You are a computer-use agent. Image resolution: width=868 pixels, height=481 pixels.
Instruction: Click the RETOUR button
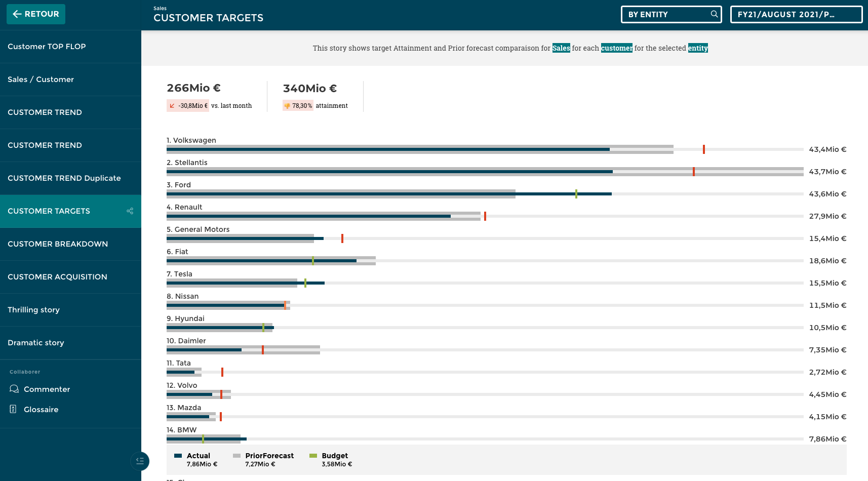click(x=35, y=14)
